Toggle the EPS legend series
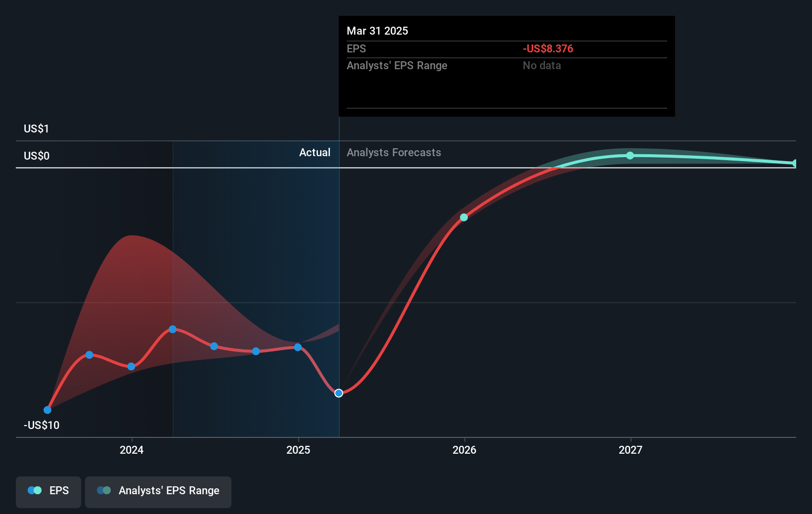Screen dimensions: 812x514 48,492
